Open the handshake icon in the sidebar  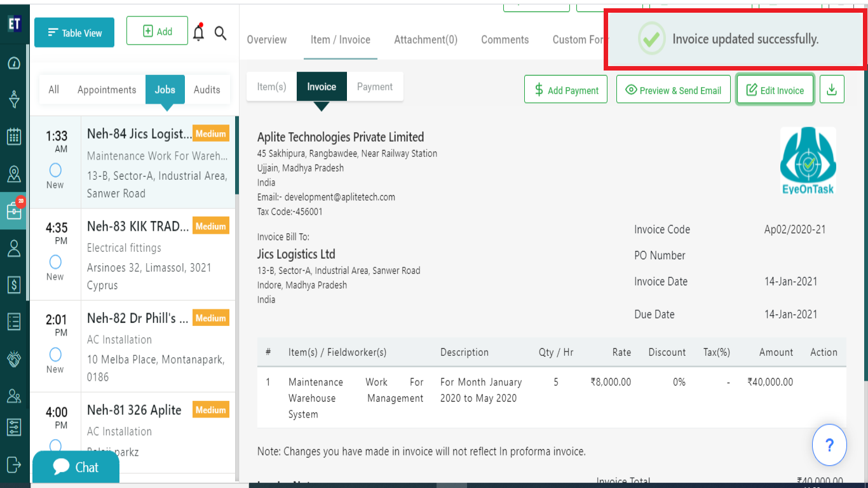coord(14,358)
